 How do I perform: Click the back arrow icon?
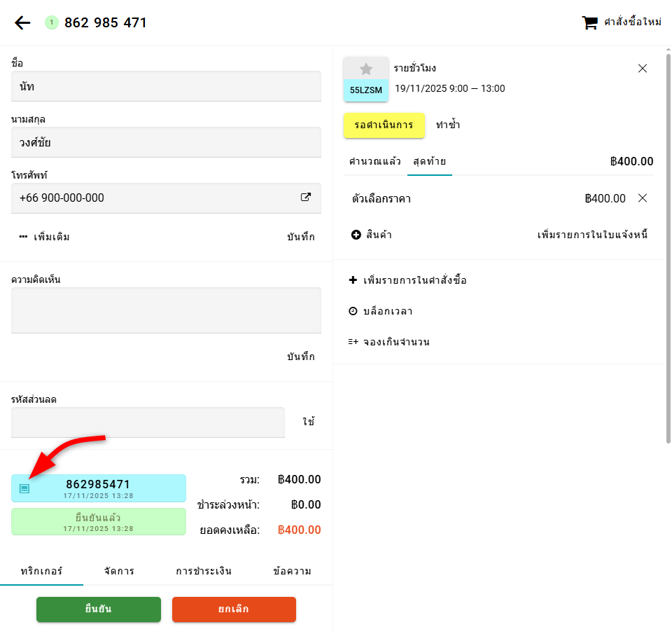22,23
